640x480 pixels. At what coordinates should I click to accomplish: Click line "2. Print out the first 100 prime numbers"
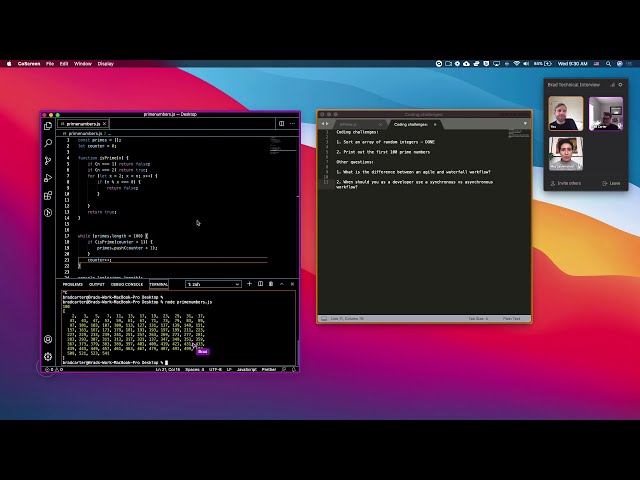pos(383,152)
